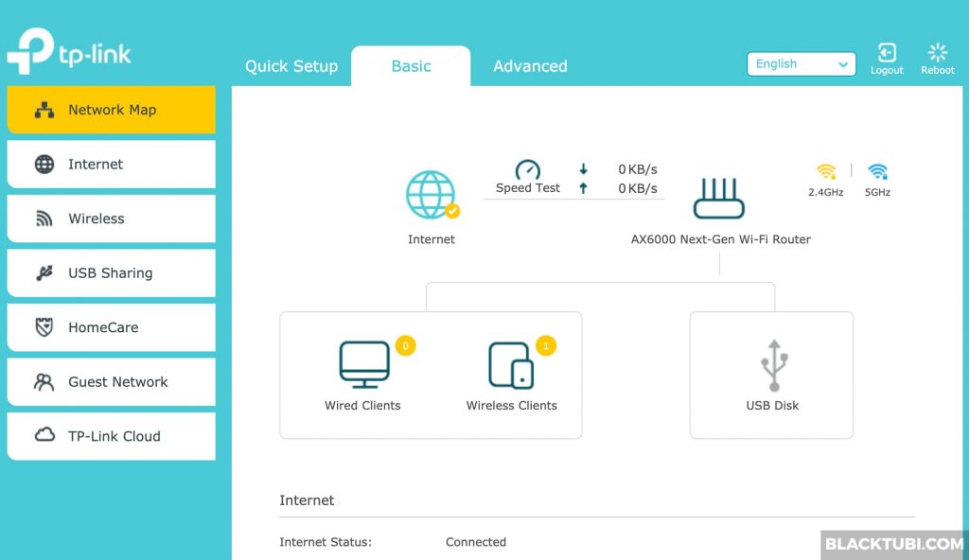Open Guest Network settings
The width and height of the screenshot is (969, 560).
click(112, 381)
